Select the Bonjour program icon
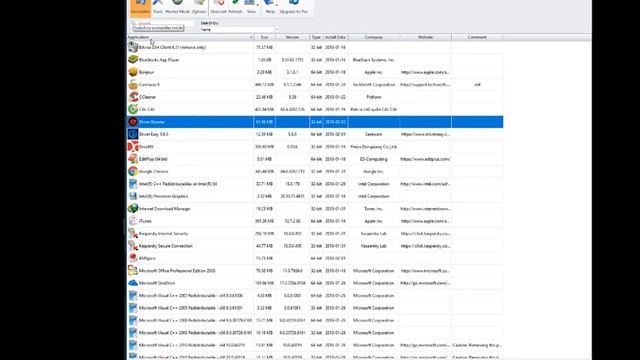The height and width of the screenshot is (360, 640). [x=133, y=72]
